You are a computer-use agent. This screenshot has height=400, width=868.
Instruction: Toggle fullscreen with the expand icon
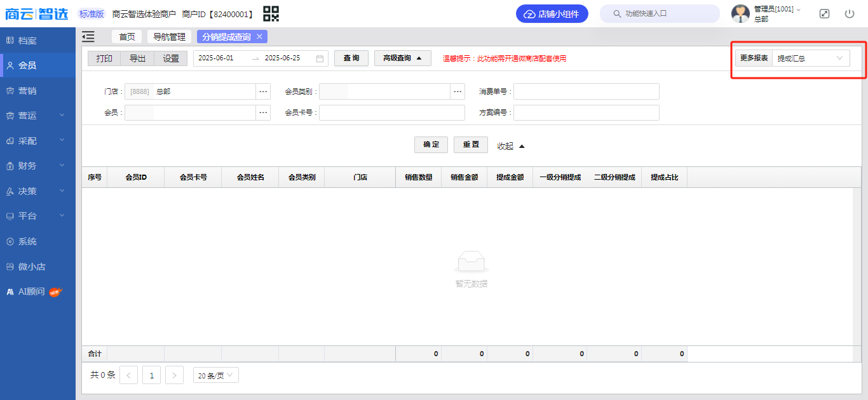click(x=824, y=13)
